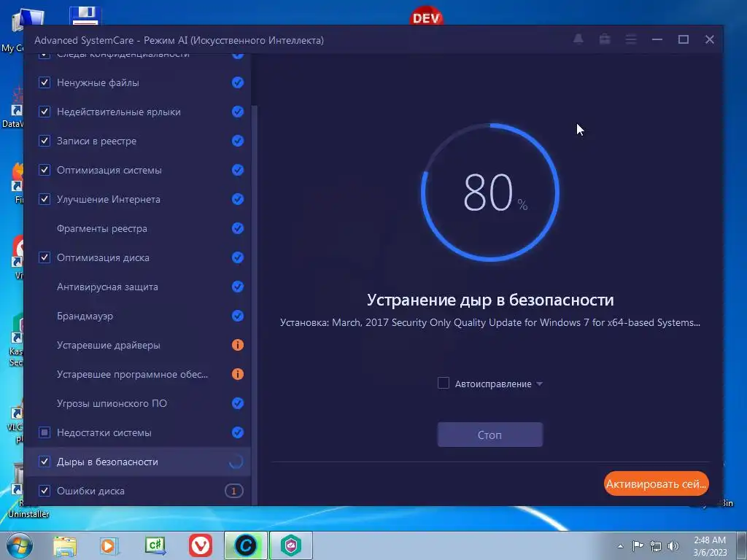Click the count badge 1 beside Ошибки диска

tap(234, 491)
